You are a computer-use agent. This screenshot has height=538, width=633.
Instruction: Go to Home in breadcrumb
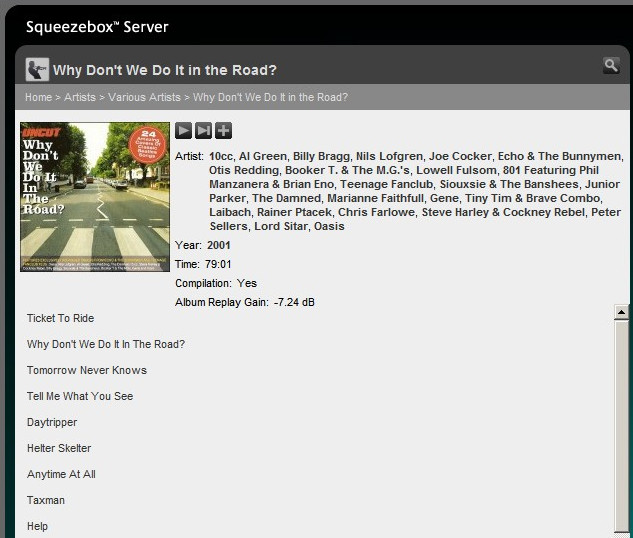pos(38,97)
